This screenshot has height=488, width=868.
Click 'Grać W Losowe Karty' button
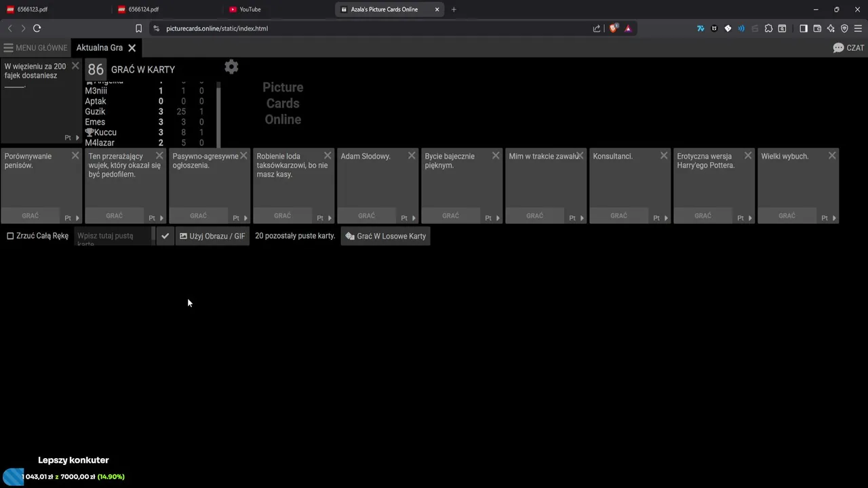385,236
